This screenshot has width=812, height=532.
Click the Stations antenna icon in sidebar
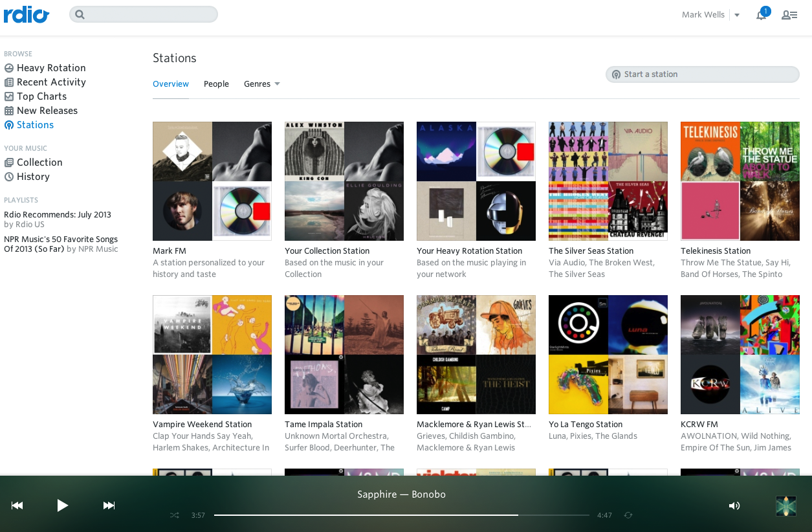tap(9, 125)
